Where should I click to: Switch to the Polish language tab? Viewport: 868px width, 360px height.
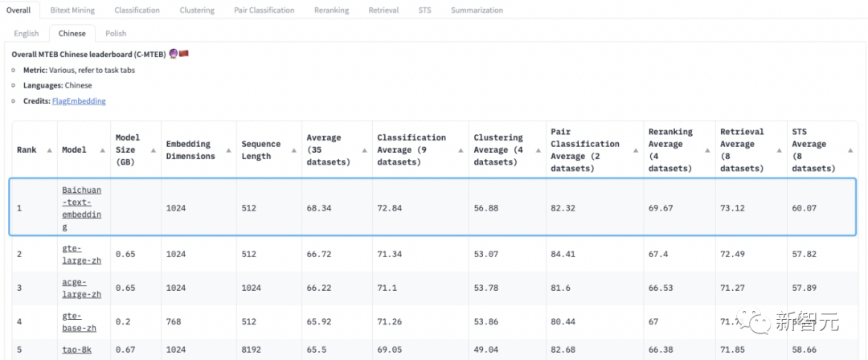pos(116,34)
